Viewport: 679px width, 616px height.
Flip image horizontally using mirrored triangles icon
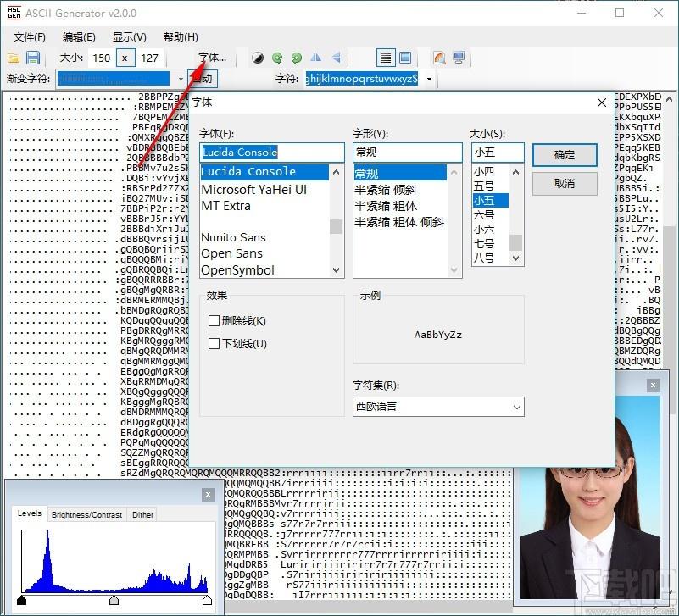tap(316, 58)
